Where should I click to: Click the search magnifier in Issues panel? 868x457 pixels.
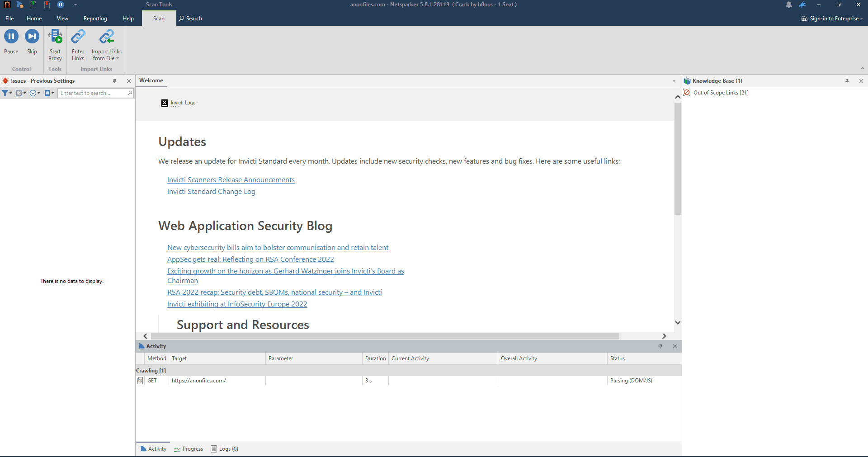click(130, 93)
